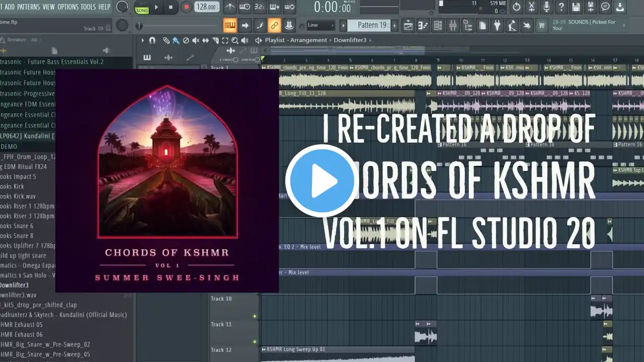The height and width of the screenshot is (362, 644).
Task: Select the playlist Slice tool
Action: tap(215, 41)
